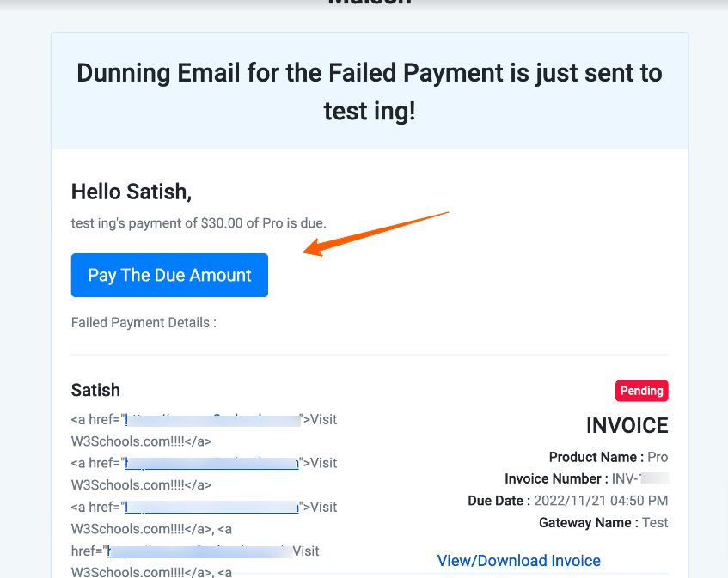The width and height of the screenshot is (728, 578).
Task: Click the Hello Satish greeting
Action: (132, 192)
